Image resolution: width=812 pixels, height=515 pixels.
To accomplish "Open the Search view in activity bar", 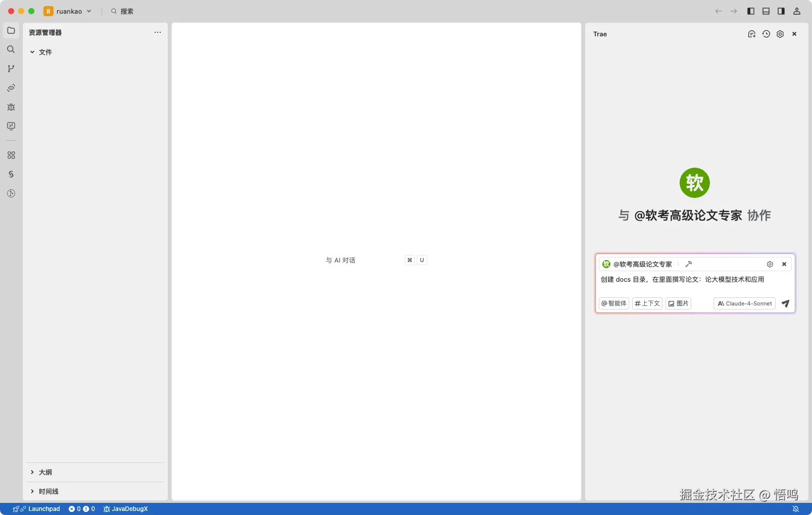I will pyautogui.click(x=11, y=49).
